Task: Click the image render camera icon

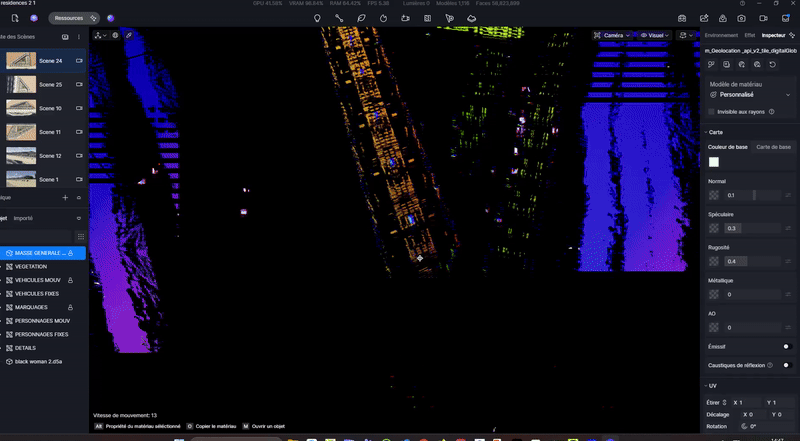Action: pyautogui.click(x=742, y=18)
